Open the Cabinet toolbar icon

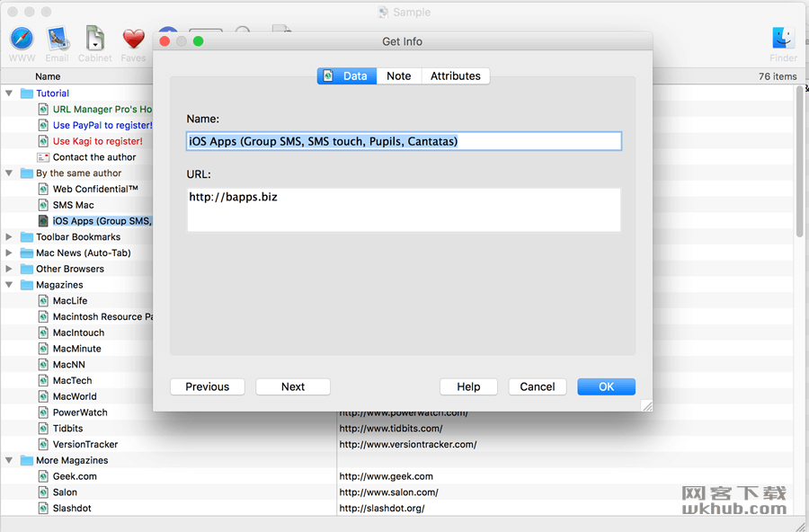[x=95, y=39]
